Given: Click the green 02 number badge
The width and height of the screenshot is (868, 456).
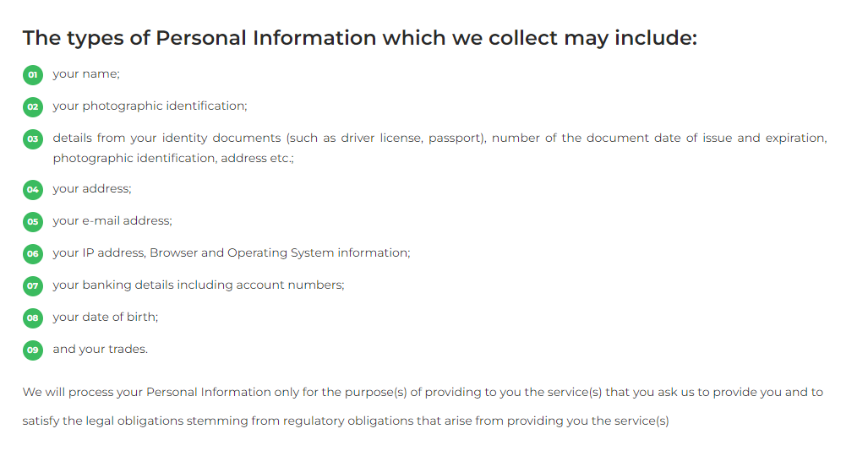Looking at the screenshot, I should point(32,107).
